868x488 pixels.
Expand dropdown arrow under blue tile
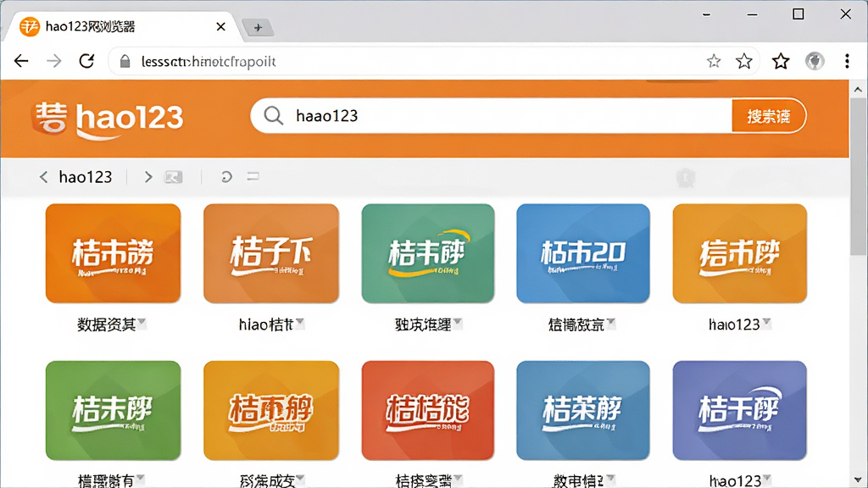[x=611, y=322]
